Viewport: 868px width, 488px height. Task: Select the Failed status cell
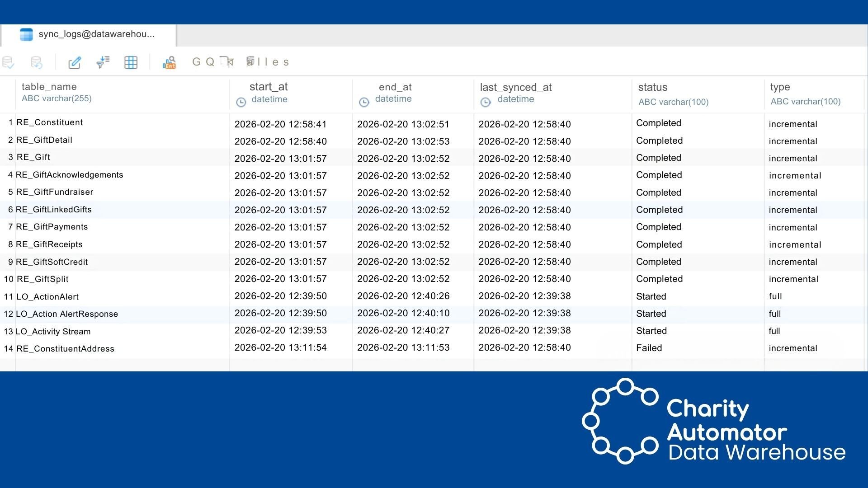tap(649, 348)
